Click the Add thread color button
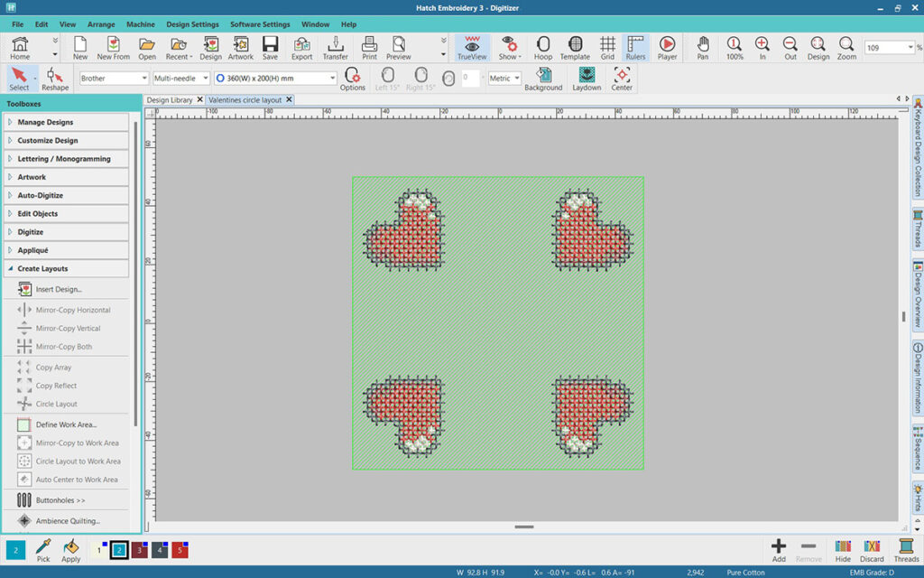924x578 pixels. click(x=779, y=550)
